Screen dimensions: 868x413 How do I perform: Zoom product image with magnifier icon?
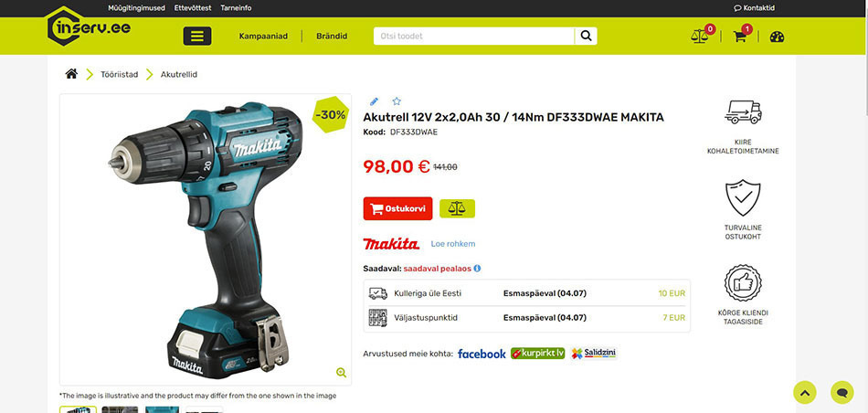coord(341,373)
